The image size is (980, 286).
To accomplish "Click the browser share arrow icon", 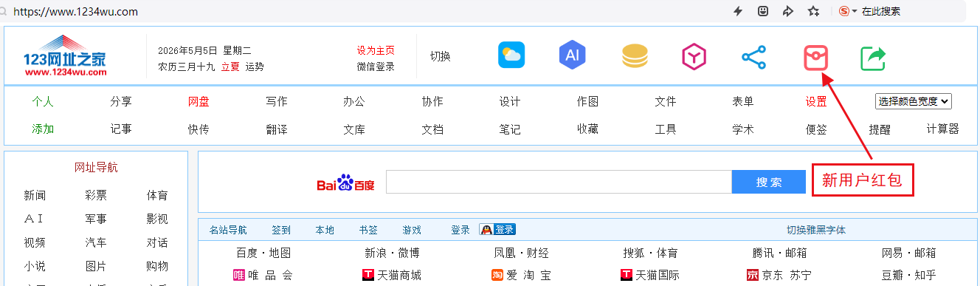I will pyautogui.click(x=788, y=11).
